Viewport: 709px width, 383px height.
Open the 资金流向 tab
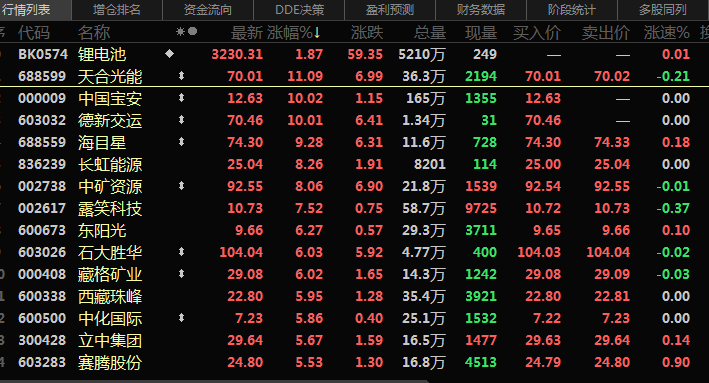point(208,9)
